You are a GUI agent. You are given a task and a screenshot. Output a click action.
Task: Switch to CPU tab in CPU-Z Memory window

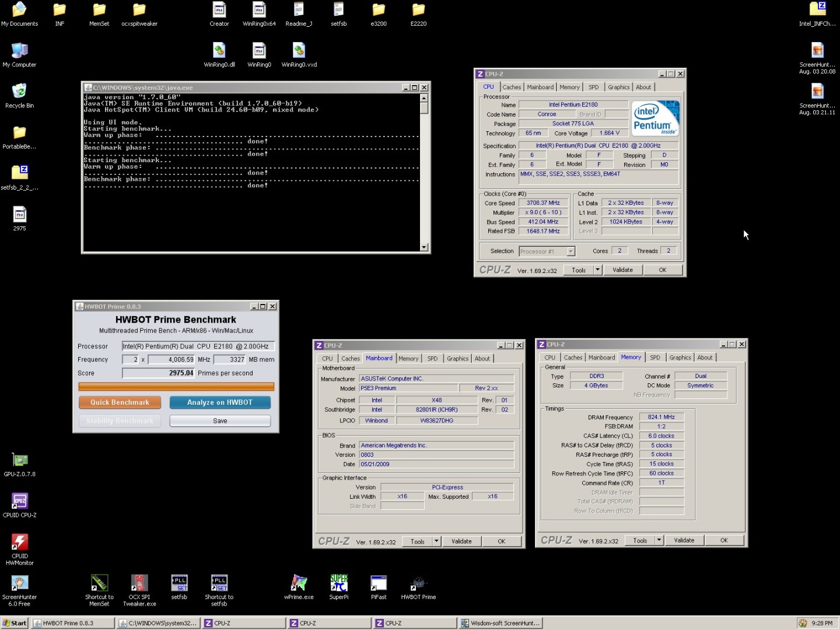coord(550,358)
